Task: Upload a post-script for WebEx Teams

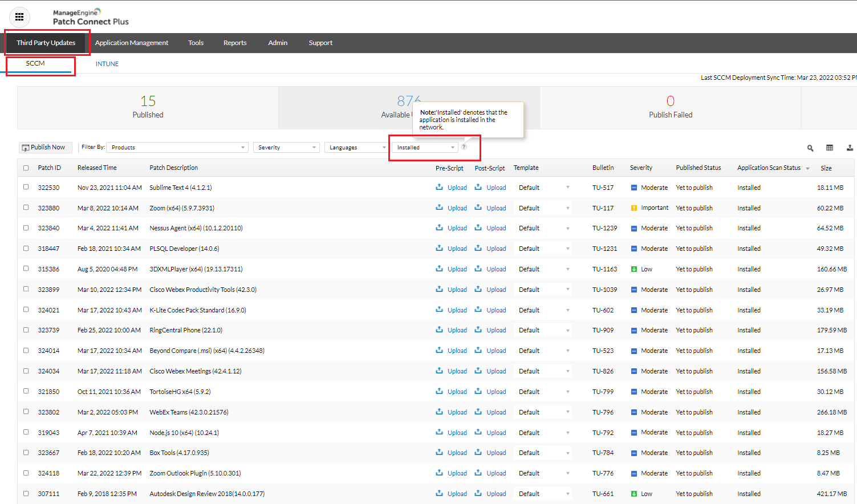Action: tap(490, 412)
